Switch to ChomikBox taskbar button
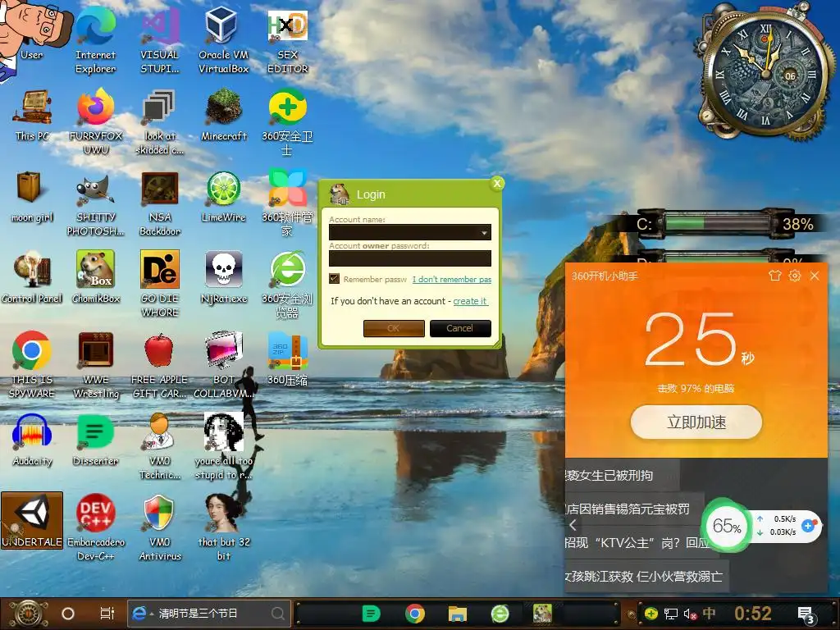840x630 pixels. click(x=543, y=614)
